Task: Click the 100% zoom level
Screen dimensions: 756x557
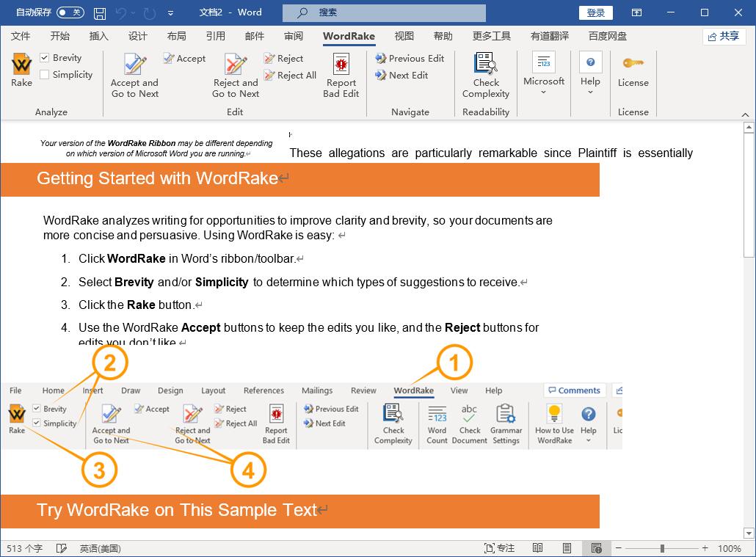Action: [x=729, y=548]
